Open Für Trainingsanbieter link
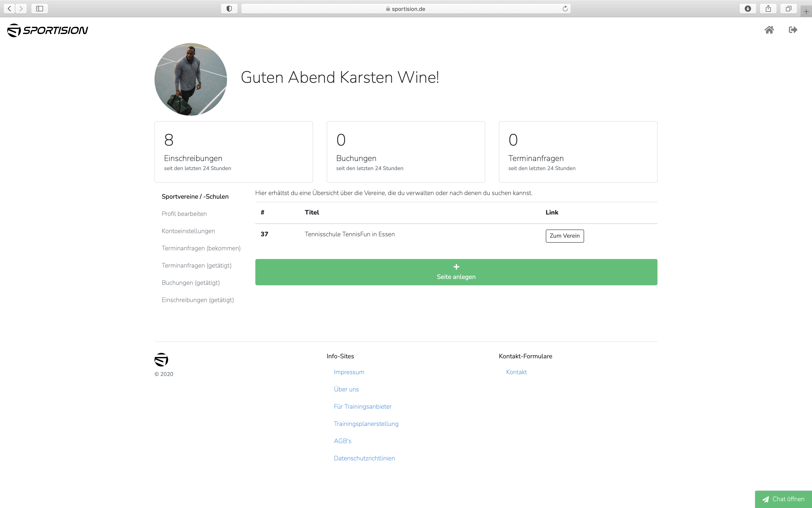 coord(363,407)
